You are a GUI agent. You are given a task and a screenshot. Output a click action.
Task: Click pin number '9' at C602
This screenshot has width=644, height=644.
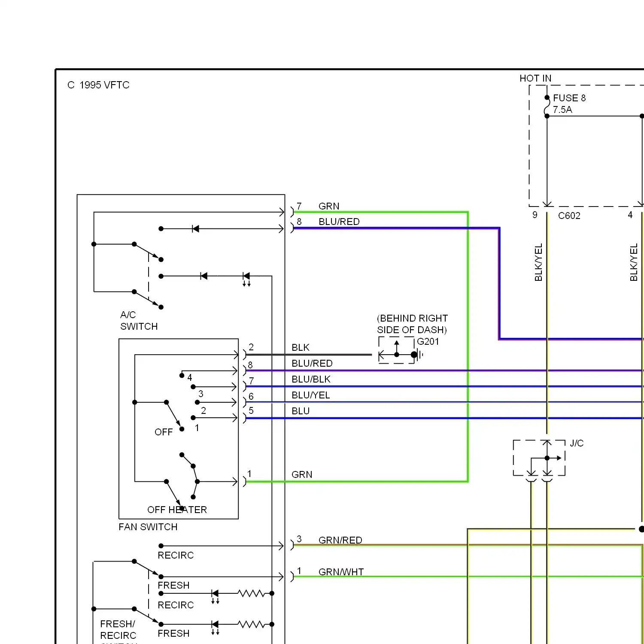coord(535,215)
